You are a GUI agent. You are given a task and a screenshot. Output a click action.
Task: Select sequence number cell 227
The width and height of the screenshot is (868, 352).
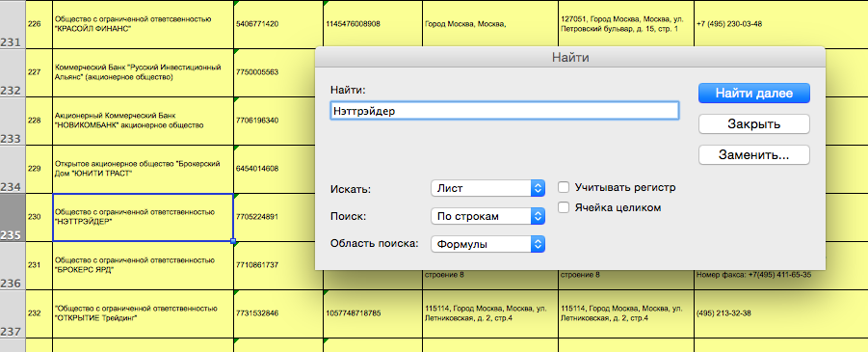pos(39,73)
